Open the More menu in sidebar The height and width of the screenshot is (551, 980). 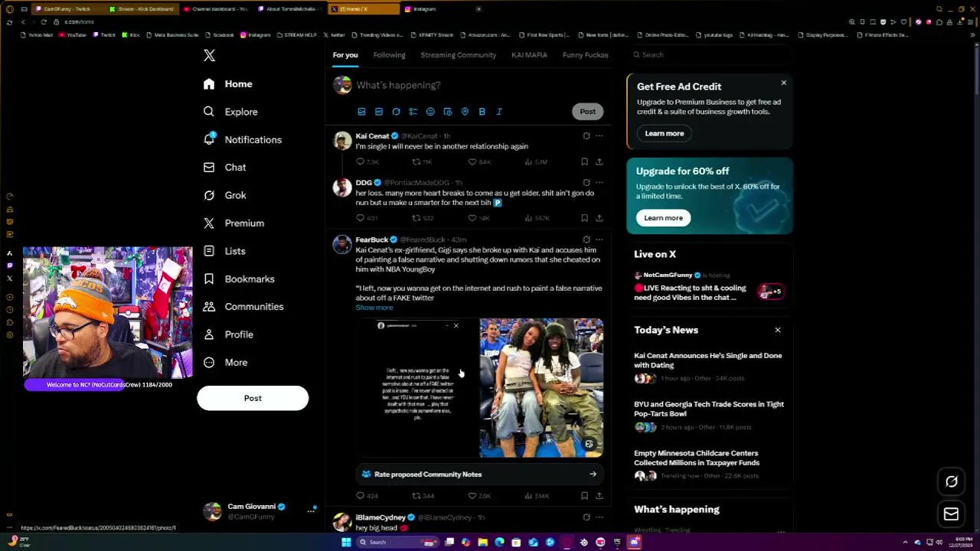225,363
